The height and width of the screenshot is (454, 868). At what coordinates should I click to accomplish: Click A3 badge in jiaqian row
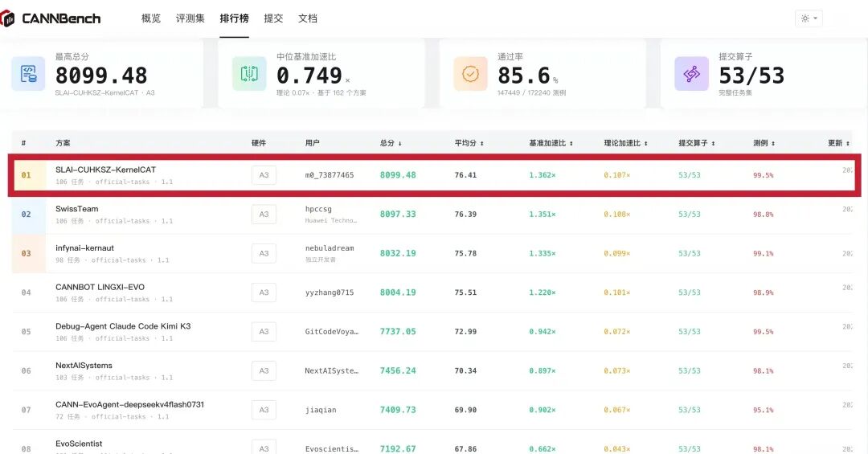click(x=264, y=410)
